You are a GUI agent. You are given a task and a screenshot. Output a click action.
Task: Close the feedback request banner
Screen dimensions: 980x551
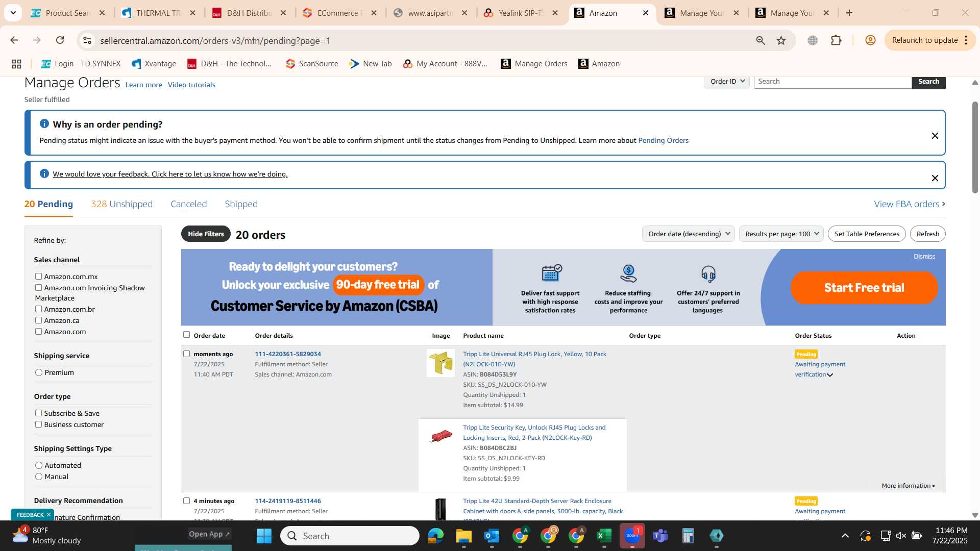(935, 178)
